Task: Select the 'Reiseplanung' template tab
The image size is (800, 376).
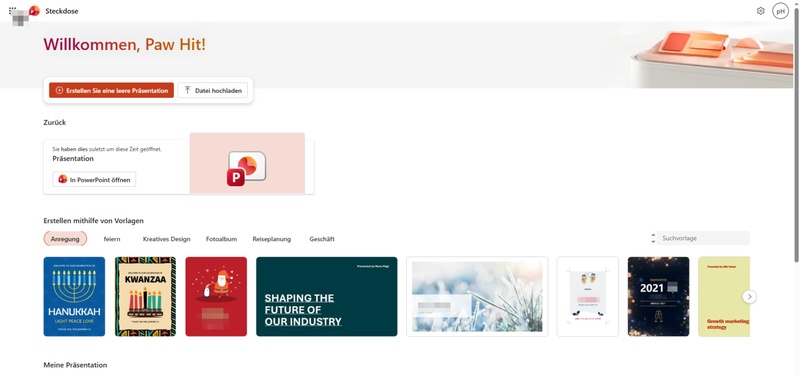Action: (x=271, y=239)
